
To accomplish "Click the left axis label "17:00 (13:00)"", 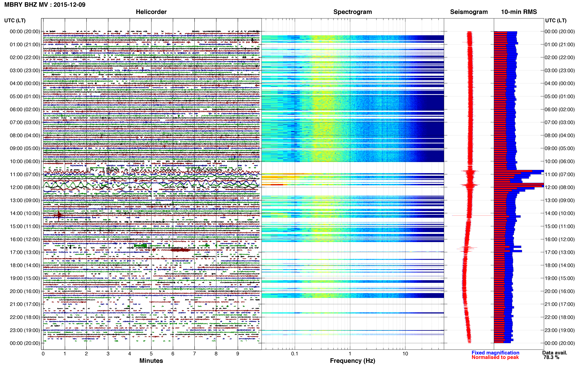I will coord(25,252).
